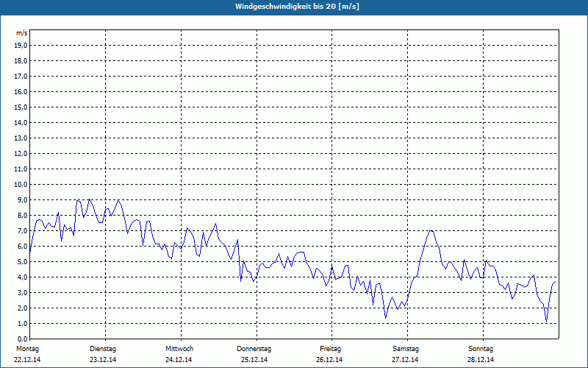Screen dimensions: 588x368
Task: Click the 'Donnerstag' day label
Action: [254, 349]
